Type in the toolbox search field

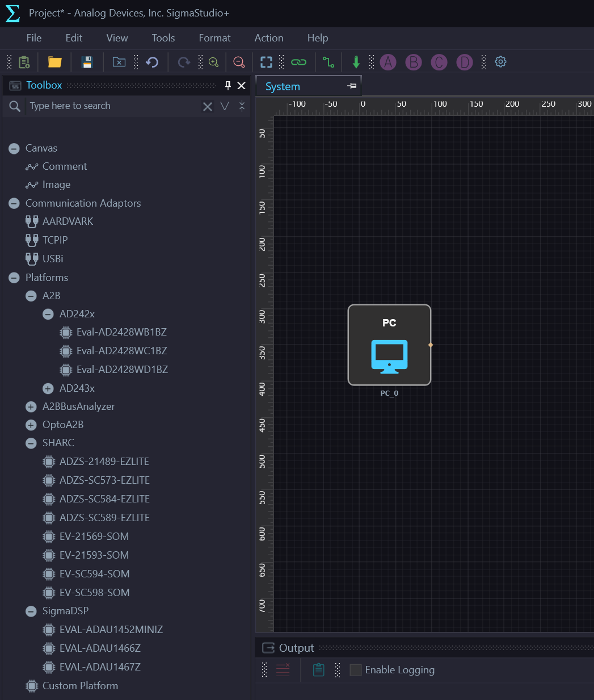click(x=113, y=106)
